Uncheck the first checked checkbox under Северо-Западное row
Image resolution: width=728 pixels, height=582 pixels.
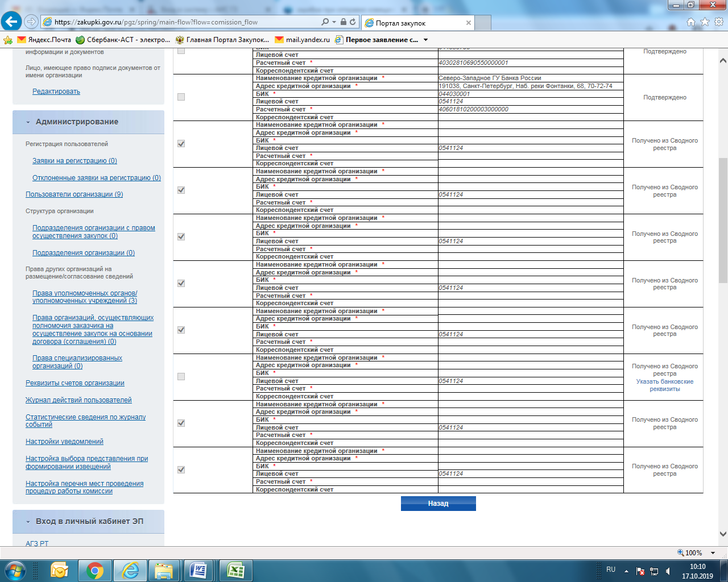[181, 144]
